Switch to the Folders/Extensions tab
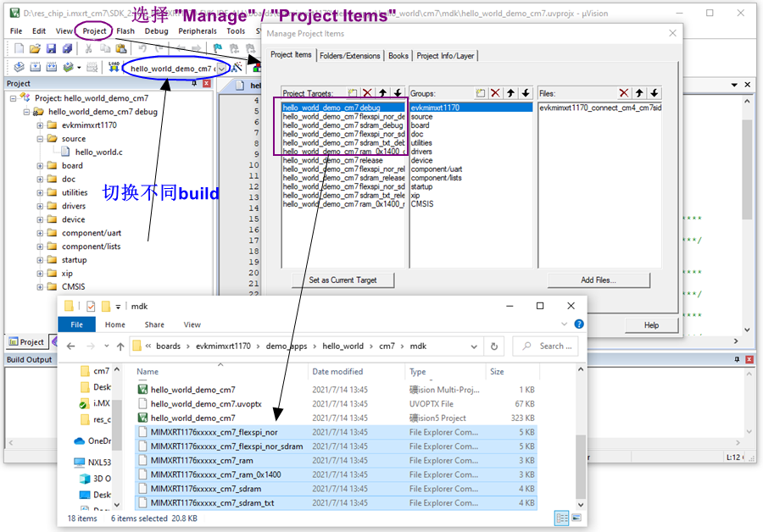Screen dimensions: 763x532 350,56
